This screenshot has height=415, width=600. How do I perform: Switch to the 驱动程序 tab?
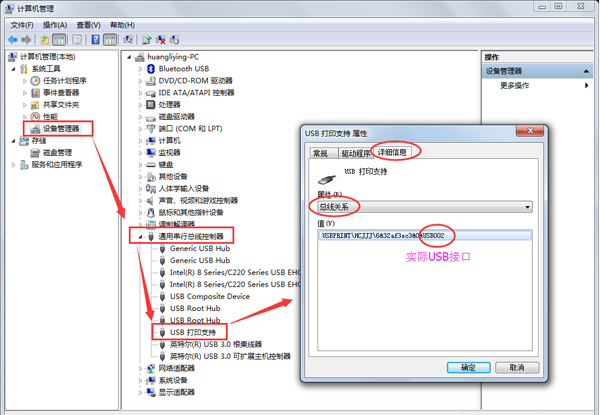355,153
